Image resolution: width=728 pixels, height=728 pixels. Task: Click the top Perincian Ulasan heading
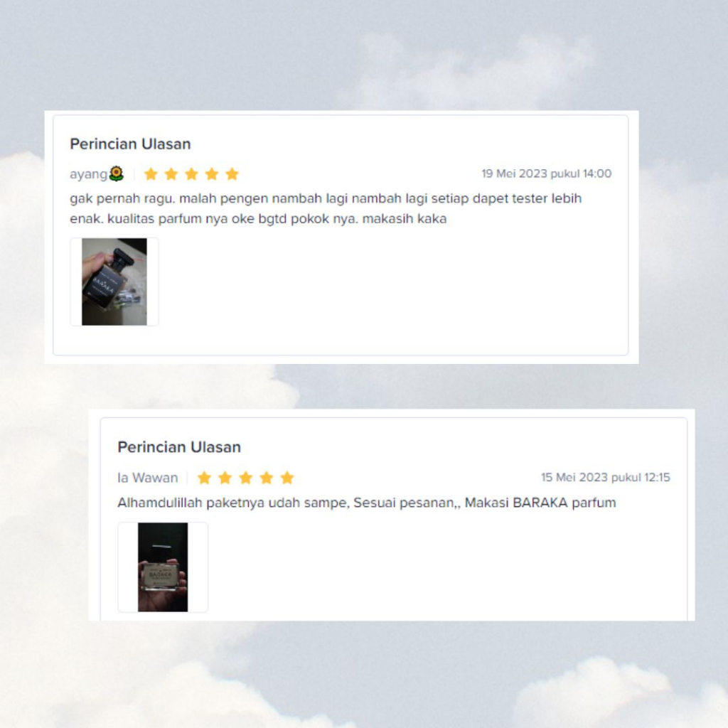click(131, 144)
